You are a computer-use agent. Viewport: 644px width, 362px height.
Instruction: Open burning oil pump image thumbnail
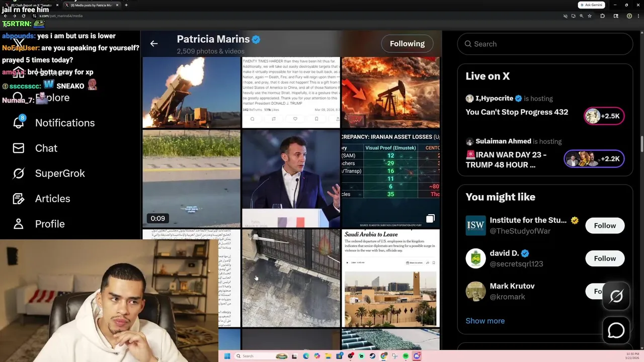pyautogui.click(x=390, y=93)
